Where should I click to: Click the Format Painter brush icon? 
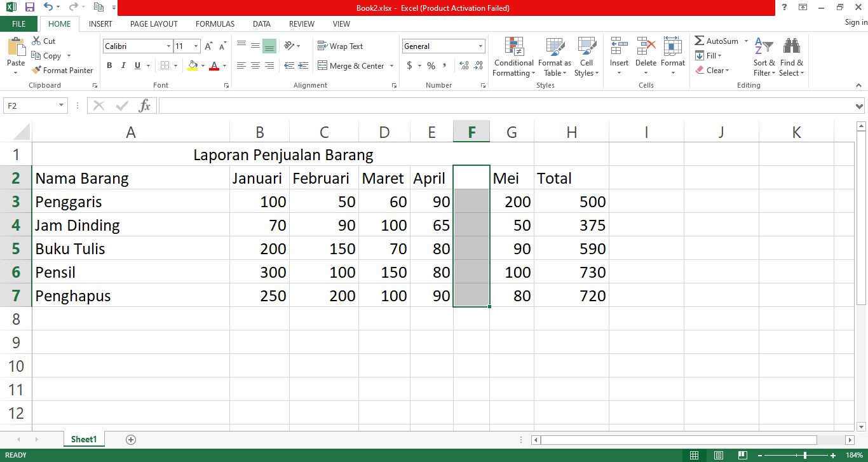click(x=37, y=71)
